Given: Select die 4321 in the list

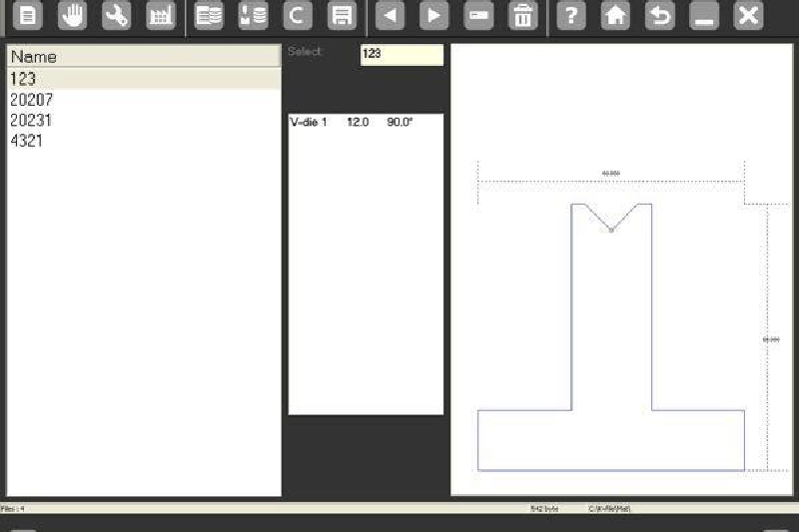Looking at the screenshot, I should coord(27,142).
